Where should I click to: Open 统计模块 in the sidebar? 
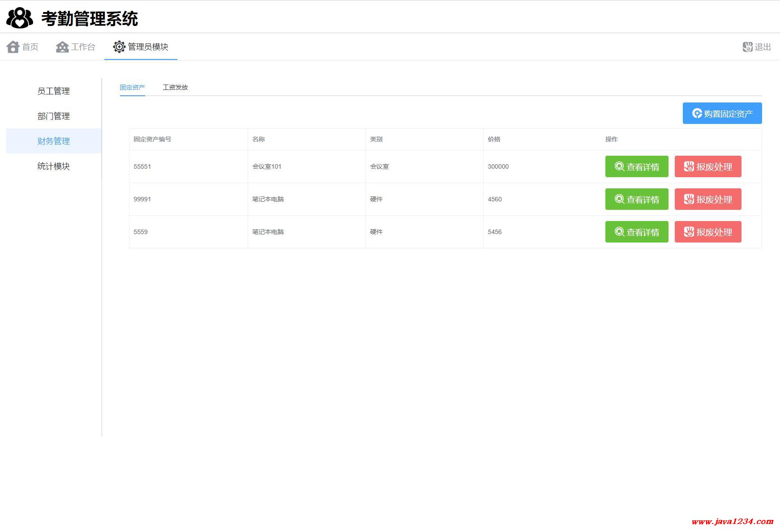54,166
